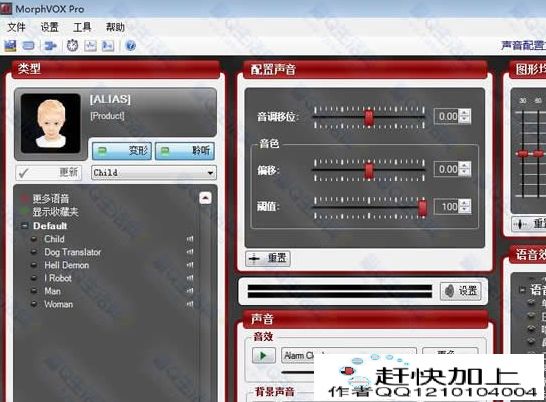Click the plug-in connector toolbar icon
546x402 pixels.
click(x=50, y=46)
